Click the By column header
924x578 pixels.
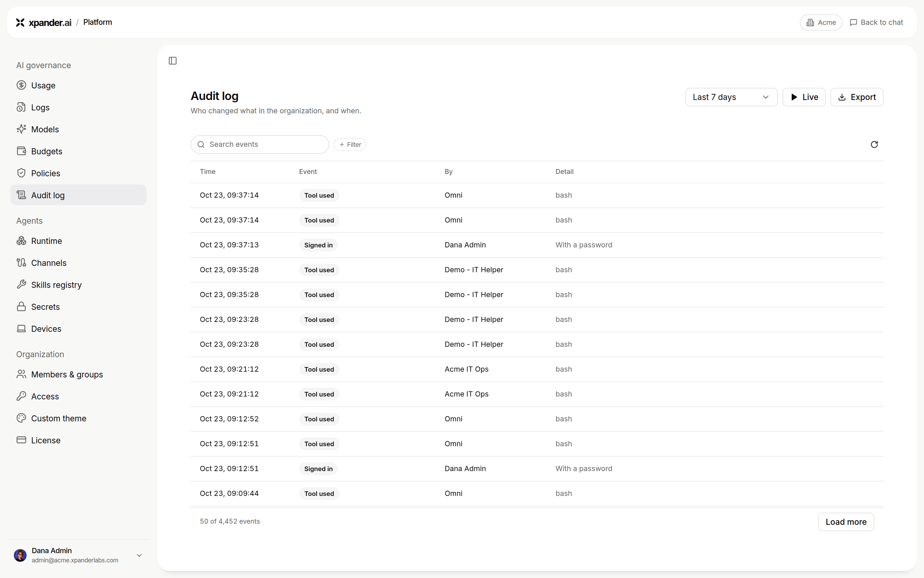coord(449,172)
